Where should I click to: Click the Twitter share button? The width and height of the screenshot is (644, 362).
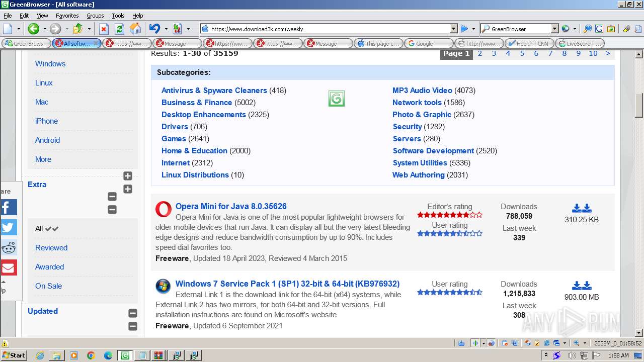tap(8, 227)
